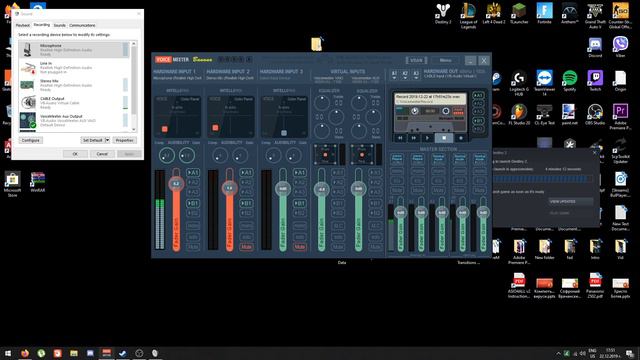Toggle A1 routing on cassette recorder

click(478, 95)
